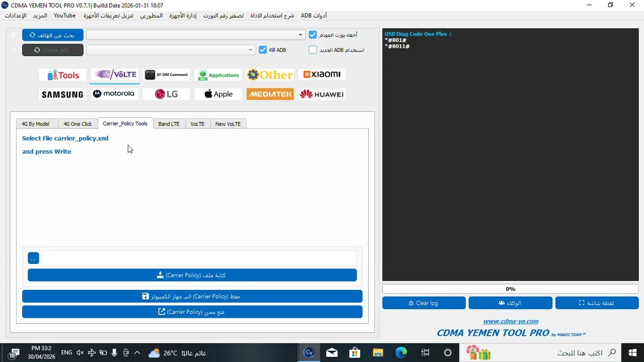644x362 pixels.
Task: Select the Huawei brand logo
Action: (x=322, y=94)
